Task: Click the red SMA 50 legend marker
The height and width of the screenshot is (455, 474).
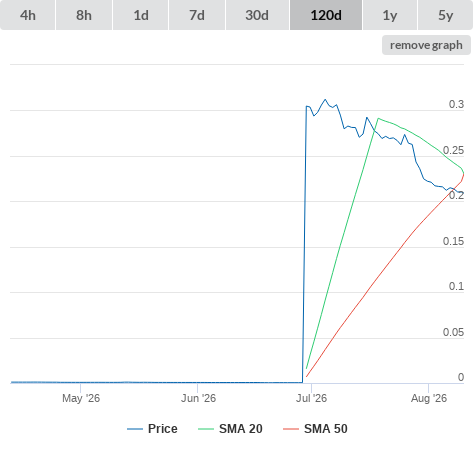Action: click(291, 429)
